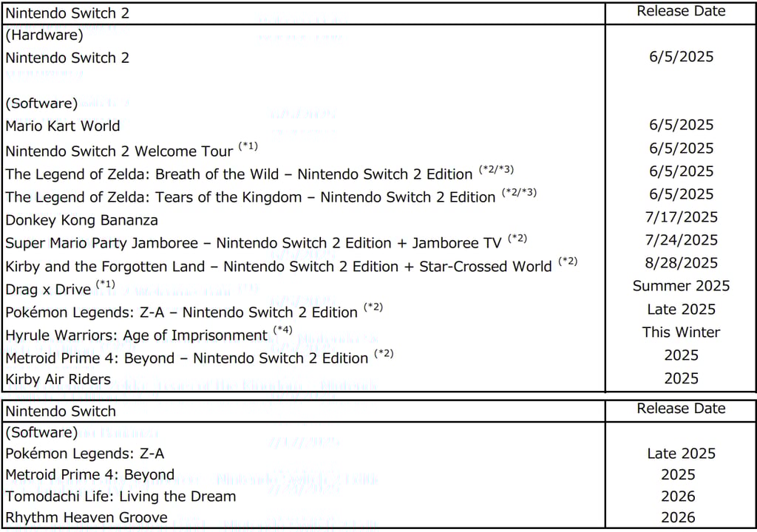Click the 2025 date for Metroid Prime 4 Switch 2 Edition
The height and width of the screenshot is (532, 757).
(x=681, y=355)
